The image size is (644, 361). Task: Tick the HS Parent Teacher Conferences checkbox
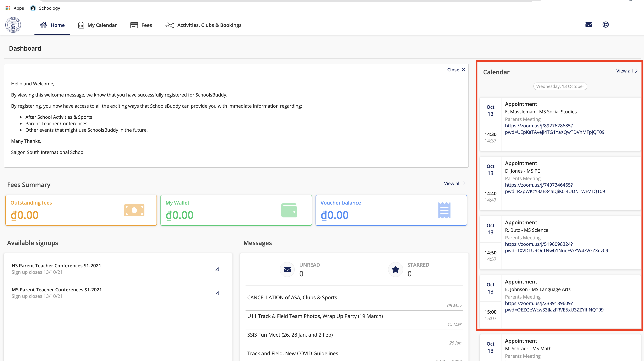(x=217, y=269)
